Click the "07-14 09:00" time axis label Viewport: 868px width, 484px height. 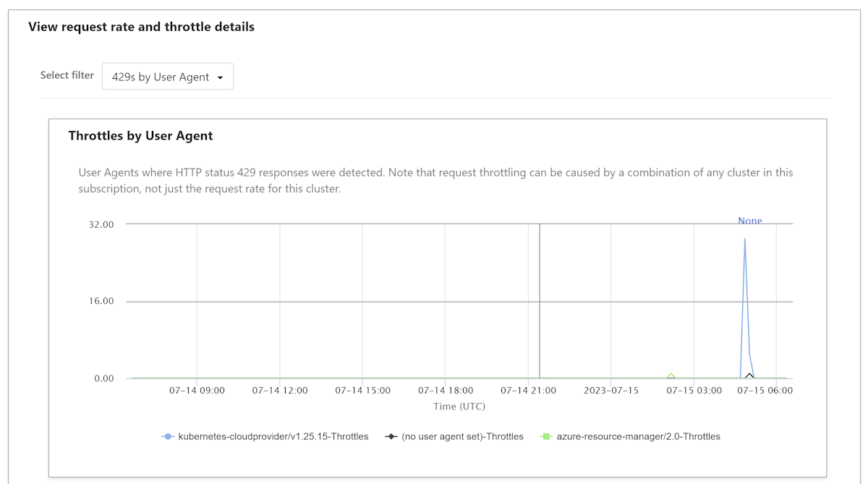tap(197, 391)
